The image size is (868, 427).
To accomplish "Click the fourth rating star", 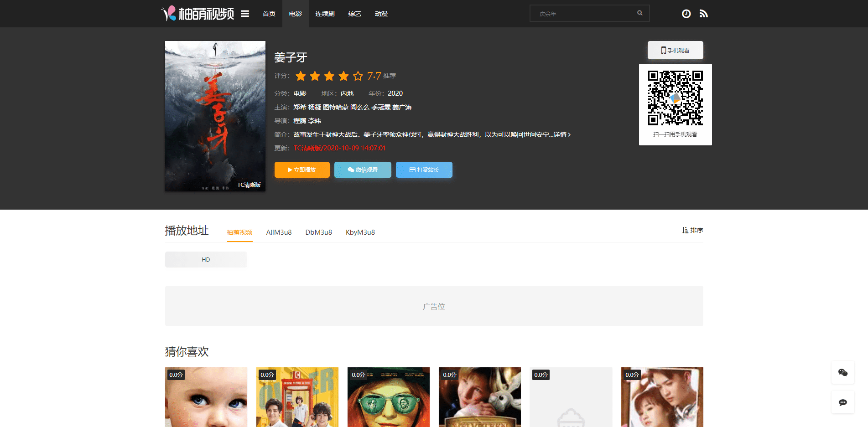I will pos(343,76).
